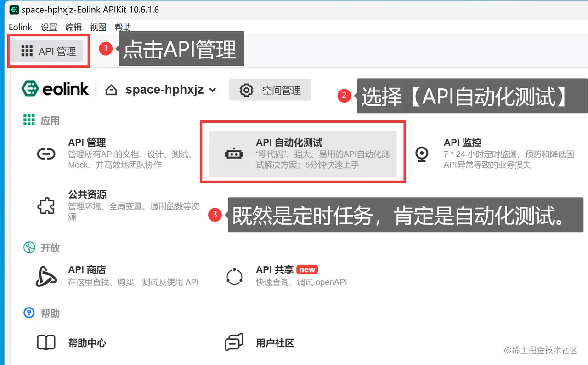The image size is (588, 365).
Task: Click description 管理环境、全局变量、通用函数等资源
Action: (134, 211)
